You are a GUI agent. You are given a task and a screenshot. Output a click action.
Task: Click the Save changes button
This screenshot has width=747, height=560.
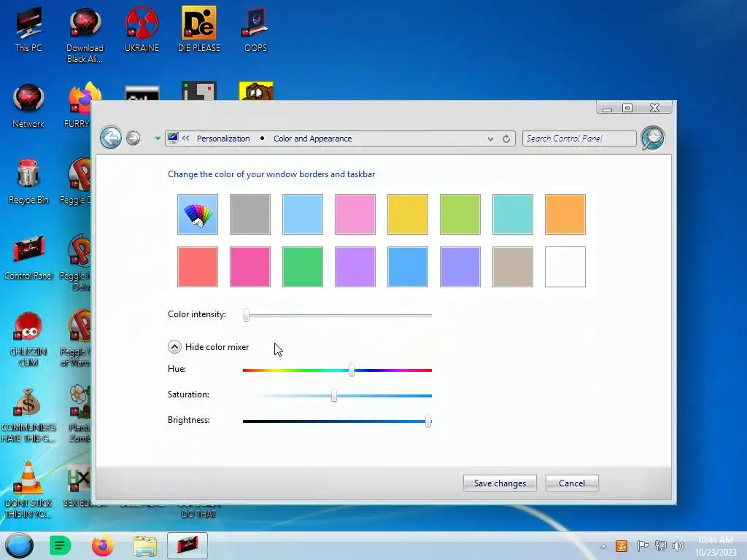coord(500,483)
